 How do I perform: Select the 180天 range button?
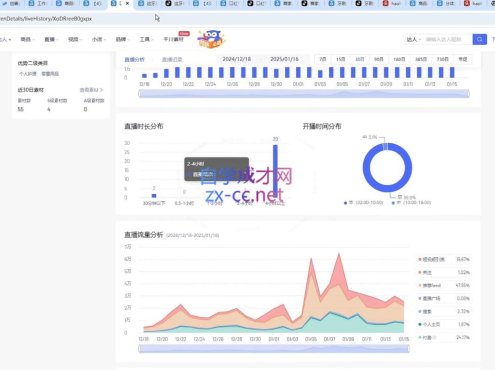coord(399,59)
